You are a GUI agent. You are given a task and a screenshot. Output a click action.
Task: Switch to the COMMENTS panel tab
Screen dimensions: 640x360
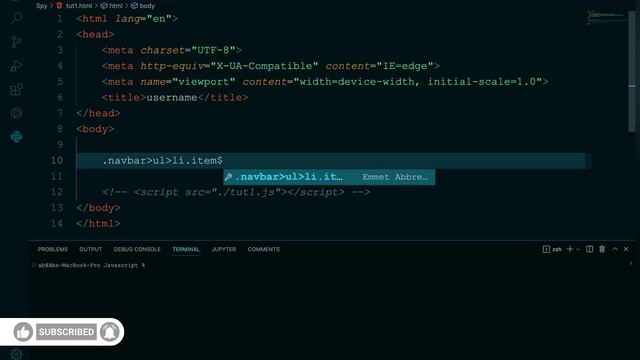(264, 249)
